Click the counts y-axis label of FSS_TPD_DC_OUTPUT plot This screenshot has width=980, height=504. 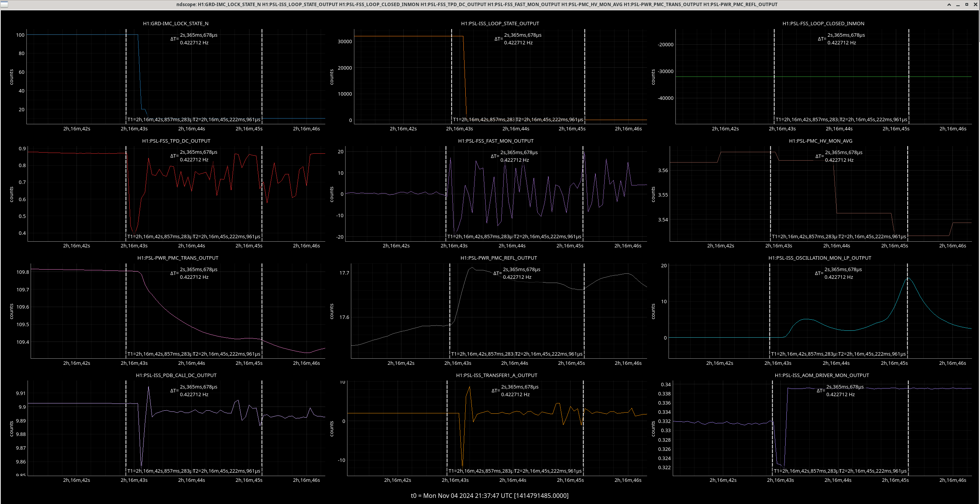(11, 194)
